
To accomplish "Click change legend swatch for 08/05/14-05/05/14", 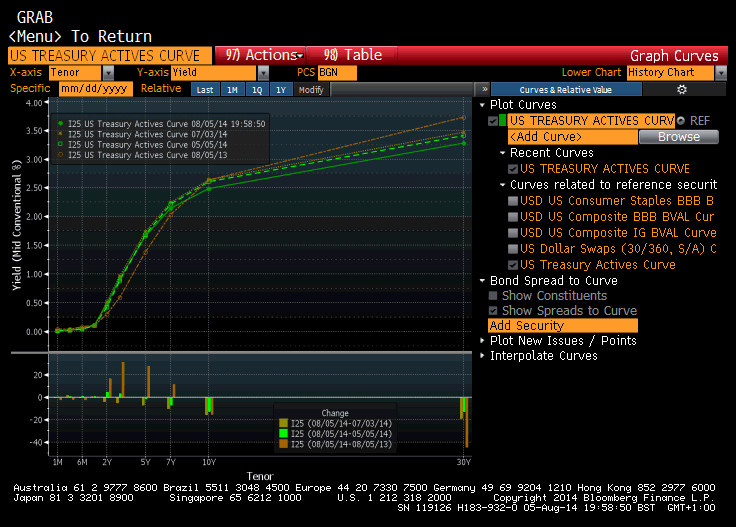I will (x=284, y=434).
